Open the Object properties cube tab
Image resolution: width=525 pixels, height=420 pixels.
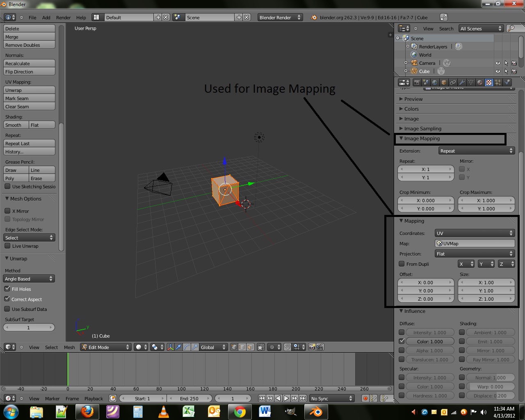click(444, 82)
